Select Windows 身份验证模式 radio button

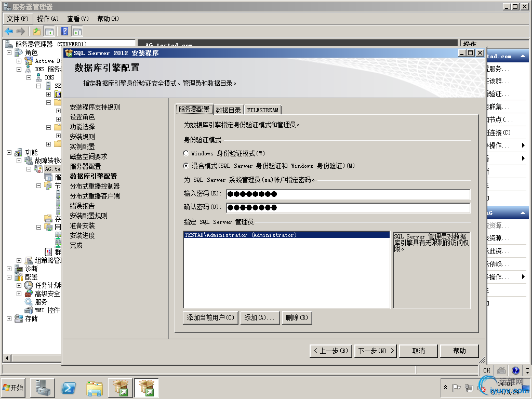tap(186, 153)
